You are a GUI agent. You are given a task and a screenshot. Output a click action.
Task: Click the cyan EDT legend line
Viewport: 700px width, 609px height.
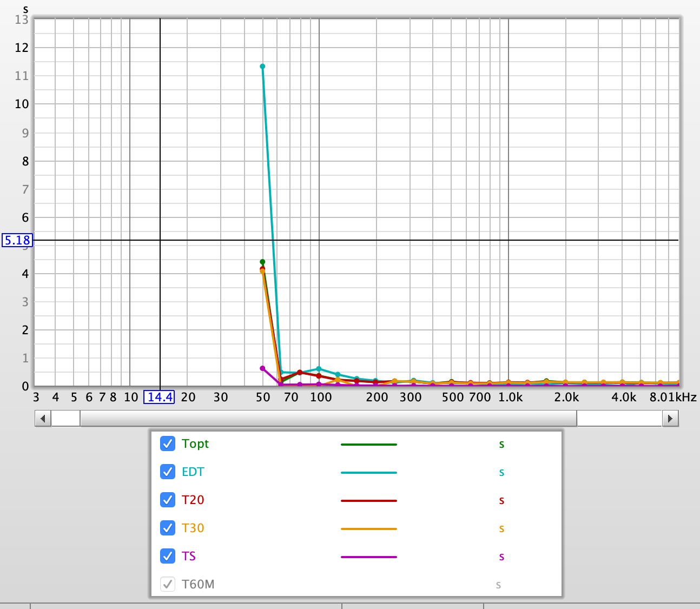pos(369,473)
